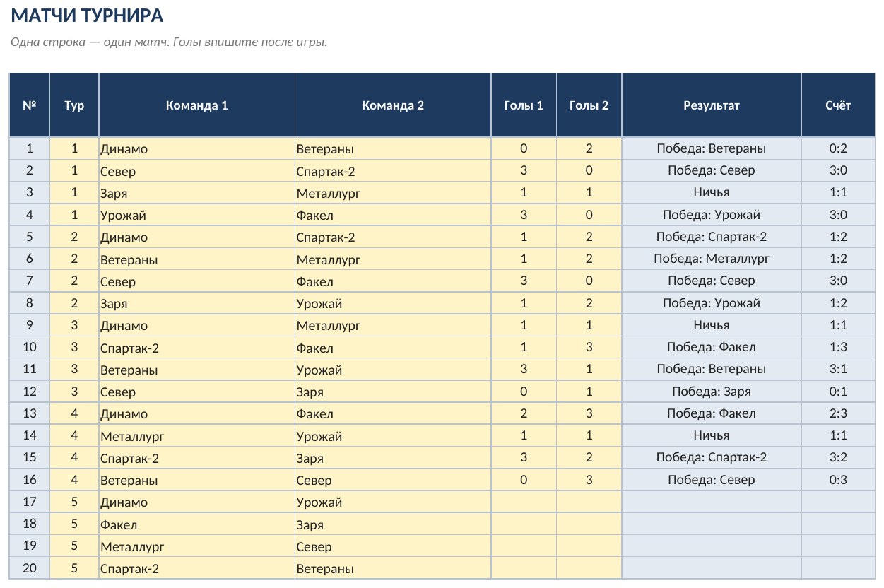884x588 pixels.
Task: Click empty Голы 2 cell for match 20
Action: 589,568
